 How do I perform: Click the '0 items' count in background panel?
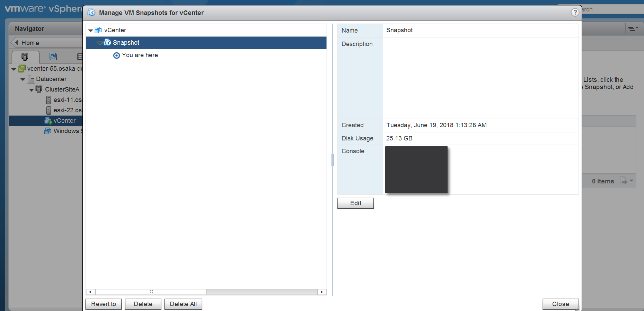point(603,181)
